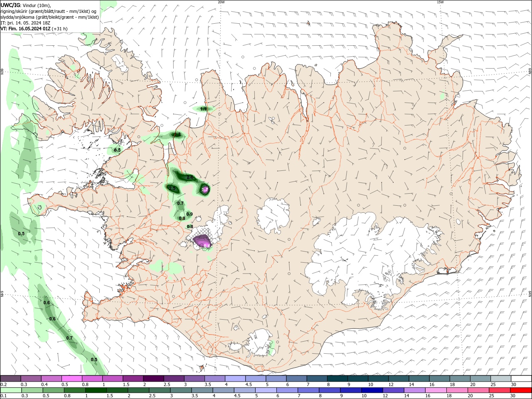Click the light green 0.1 rain swatch

click(x=10, y=390)
